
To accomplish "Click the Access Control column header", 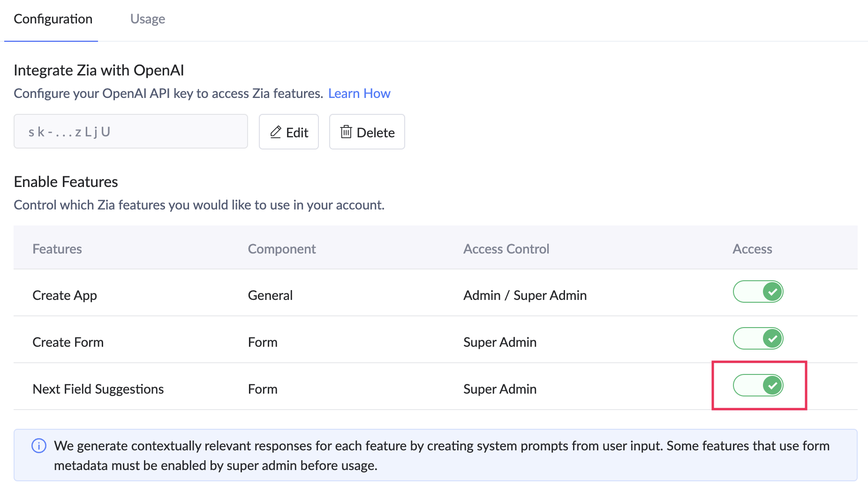I will pyautogui.click(x=506, y=249).
